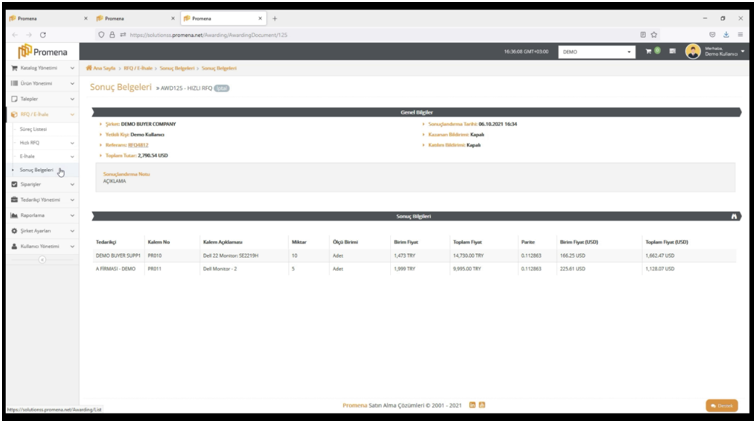Close the third active Promena tab
The width and height of the screenshot is (754, 424).
(260, 18)
